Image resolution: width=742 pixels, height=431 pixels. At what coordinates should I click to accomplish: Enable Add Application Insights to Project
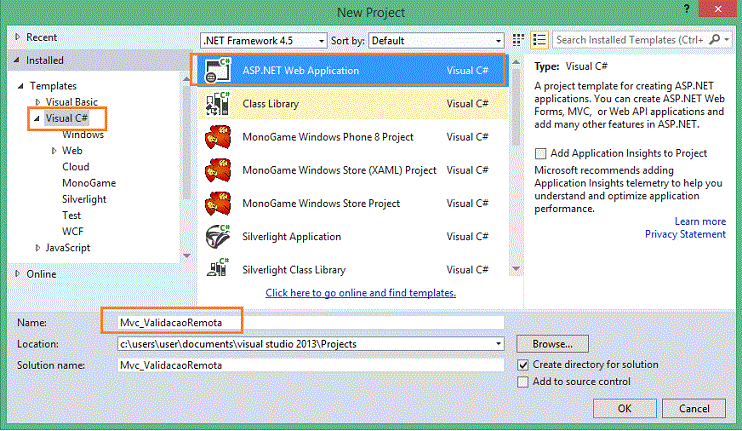click(x=540, y=153)
